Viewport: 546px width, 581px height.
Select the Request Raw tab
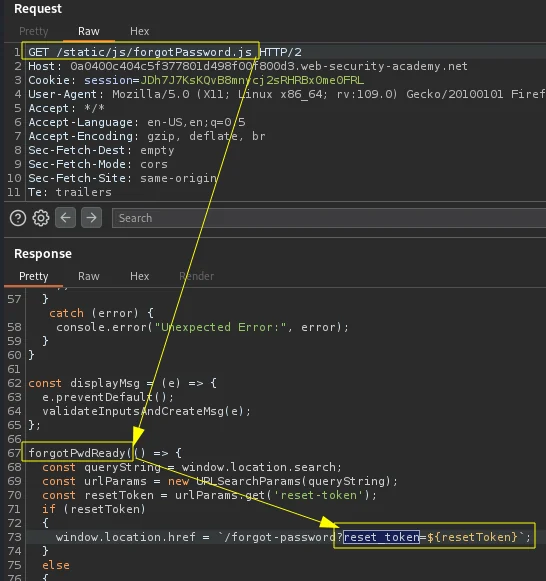pyautogui.click(x=89, y=31)
